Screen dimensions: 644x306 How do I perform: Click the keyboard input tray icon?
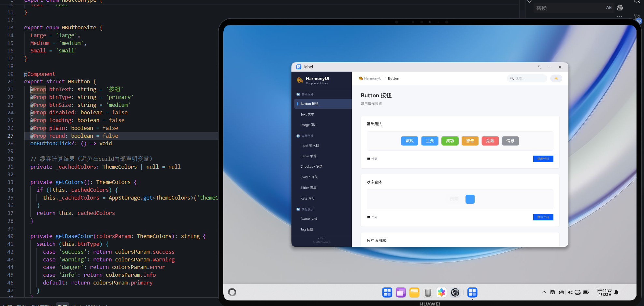click(561, 292)
